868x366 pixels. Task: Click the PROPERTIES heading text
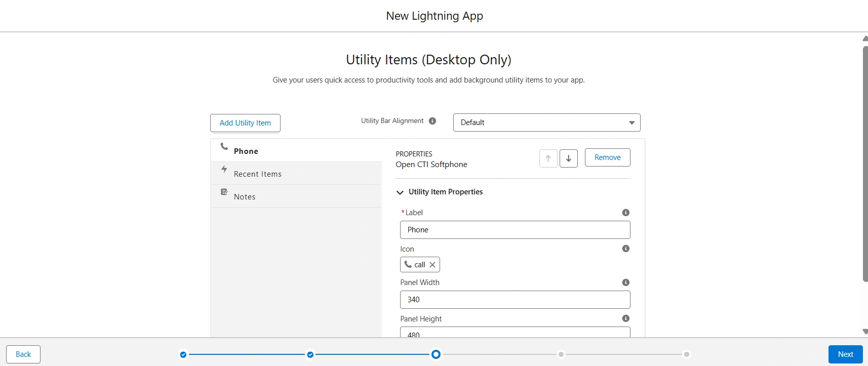coord(414,154)
